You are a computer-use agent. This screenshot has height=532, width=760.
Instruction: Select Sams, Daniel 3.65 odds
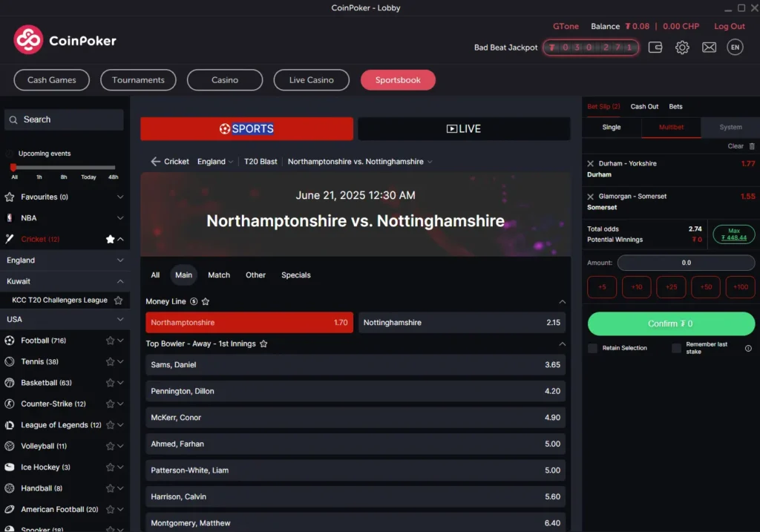point(356,364)
